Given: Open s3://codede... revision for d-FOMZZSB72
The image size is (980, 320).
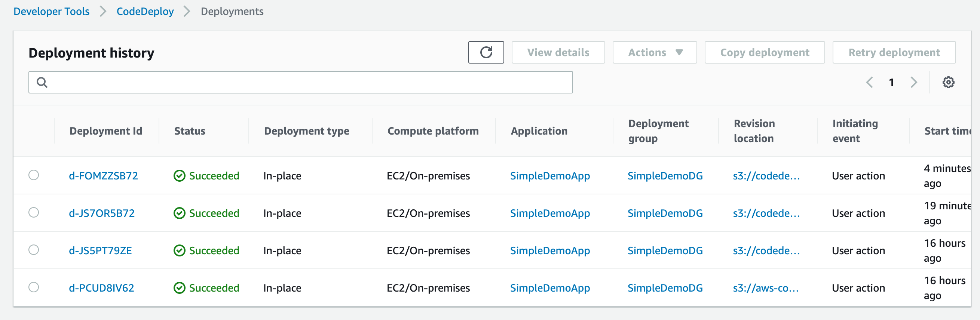Looking at the screenshot, I should tap(766, 176).
